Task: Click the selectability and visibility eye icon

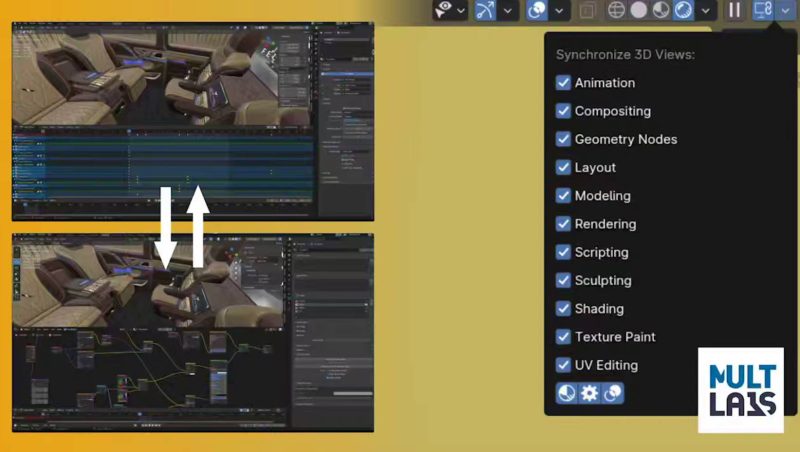Action: click(x=444, y=10)
